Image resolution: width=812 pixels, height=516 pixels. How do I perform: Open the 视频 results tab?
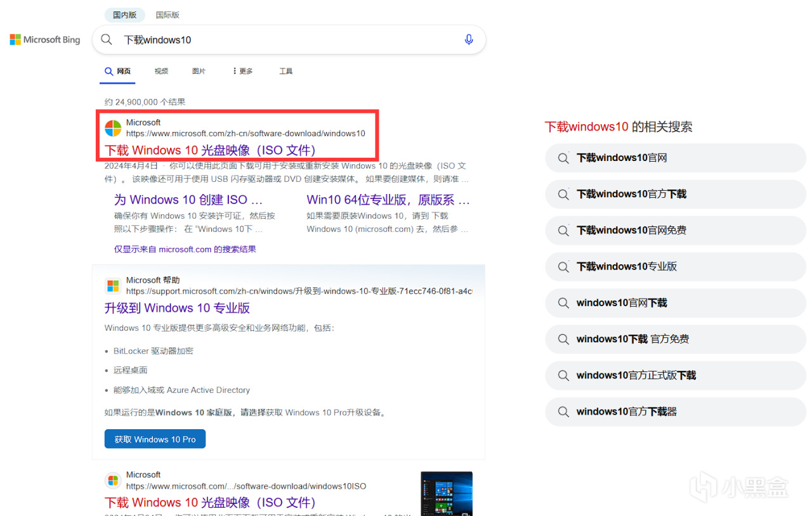(161, 72)
